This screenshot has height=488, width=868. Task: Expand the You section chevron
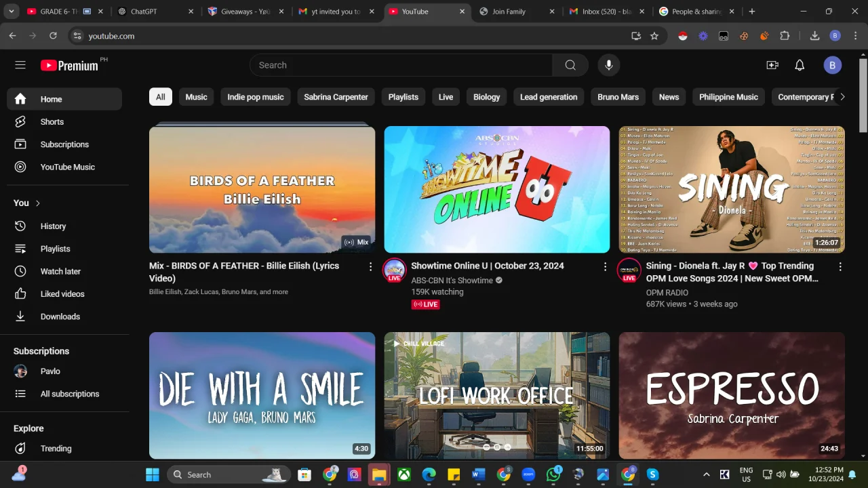[x=38, y=203]
